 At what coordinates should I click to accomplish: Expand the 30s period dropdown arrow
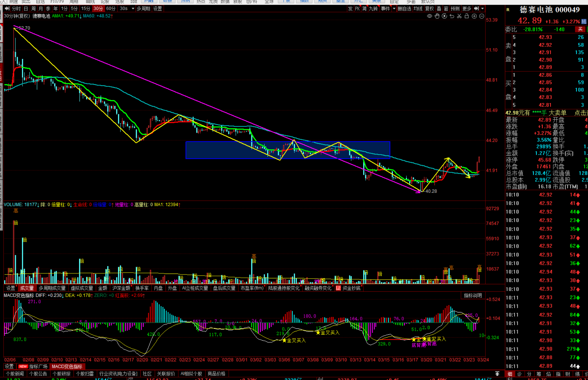tap(133, 9)
